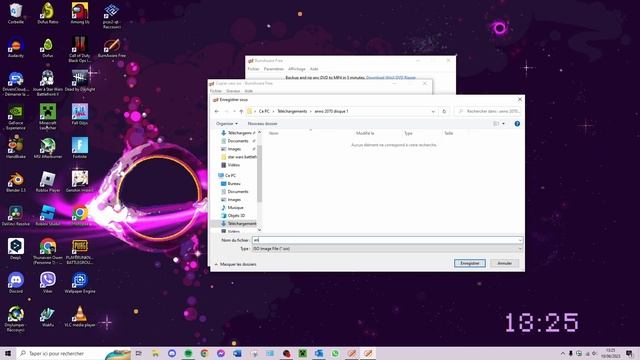Screen dimensions: 640x360
Task: Open the Among Us desktop icon
Action: tap(80, 13)
